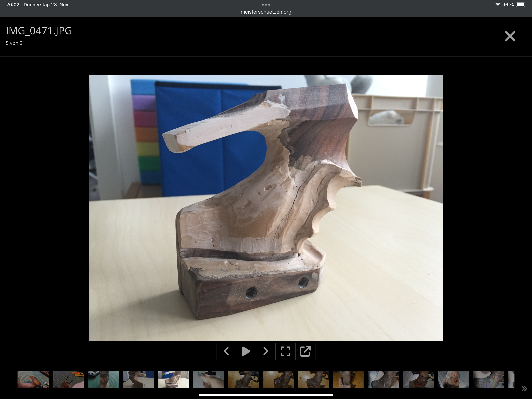Enter fullscreen image view
This screenshot has height=399, width=532.
pyautogui.click(x=285, y=351)
